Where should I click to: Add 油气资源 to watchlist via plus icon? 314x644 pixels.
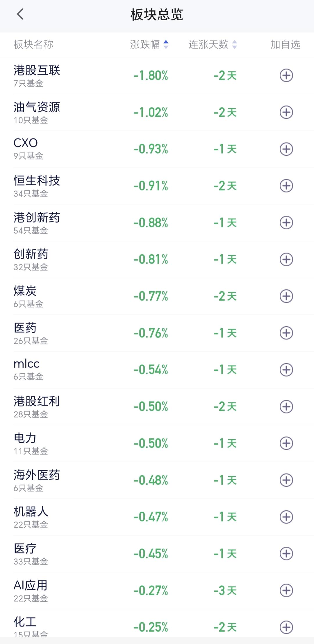click(286, 112)
